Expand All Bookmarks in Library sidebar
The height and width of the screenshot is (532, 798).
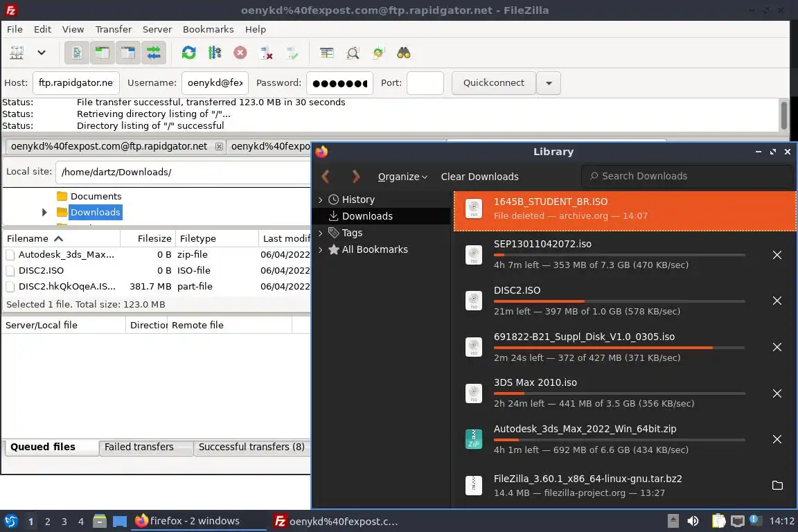pyautogui.click(x=320, y=250)
